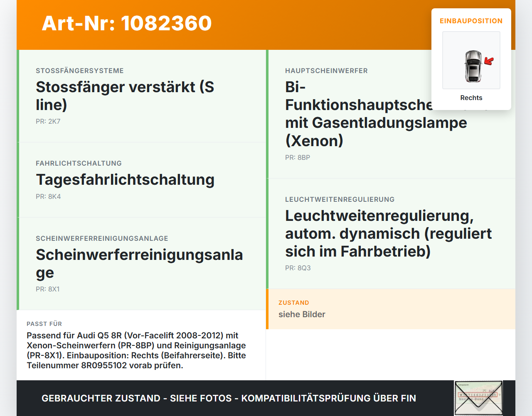The height and width of the screenshot is (416, 532).
Task: Click the 'PR: 2K7' code
Action: (48, 121)
